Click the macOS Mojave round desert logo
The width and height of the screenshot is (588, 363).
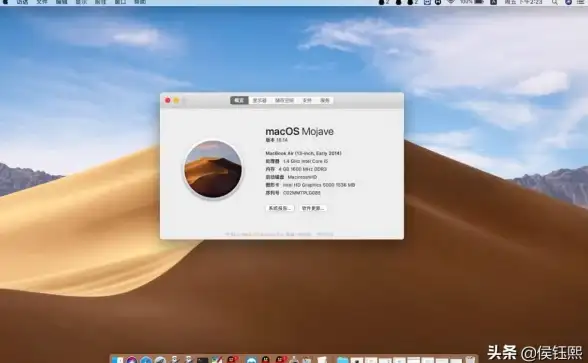click(x=213, y=169)
